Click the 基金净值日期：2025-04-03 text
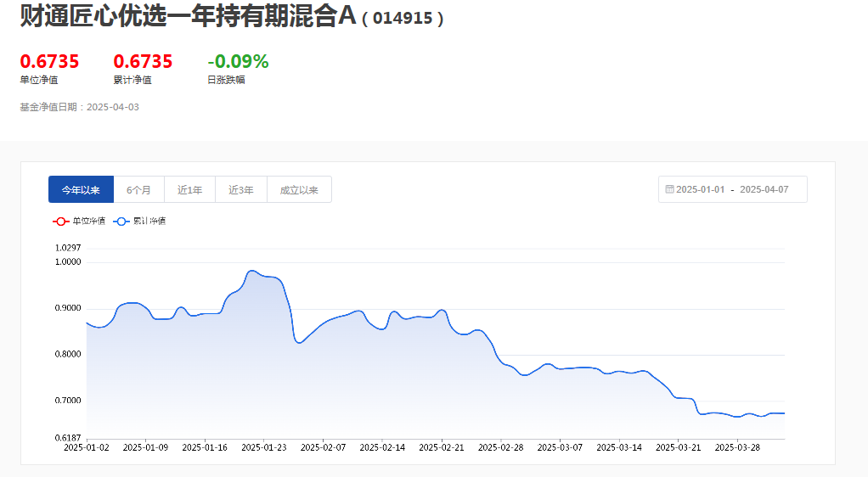Screen dimensions: 868x477 pos(80,107)
